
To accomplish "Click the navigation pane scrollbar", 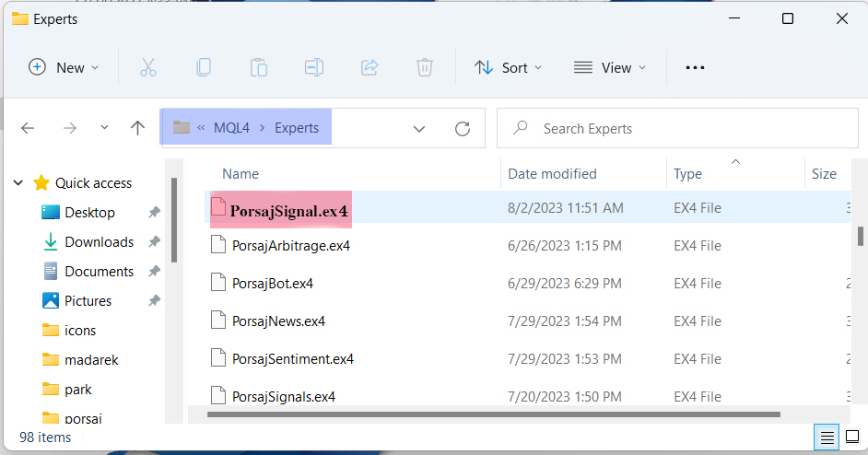I will pos(174,220).
